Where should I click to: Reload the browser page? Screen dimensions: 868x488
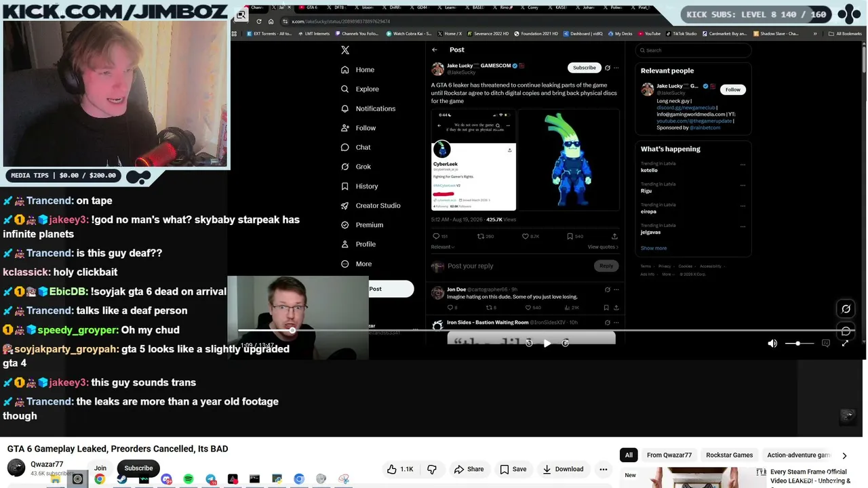(259, 21)
